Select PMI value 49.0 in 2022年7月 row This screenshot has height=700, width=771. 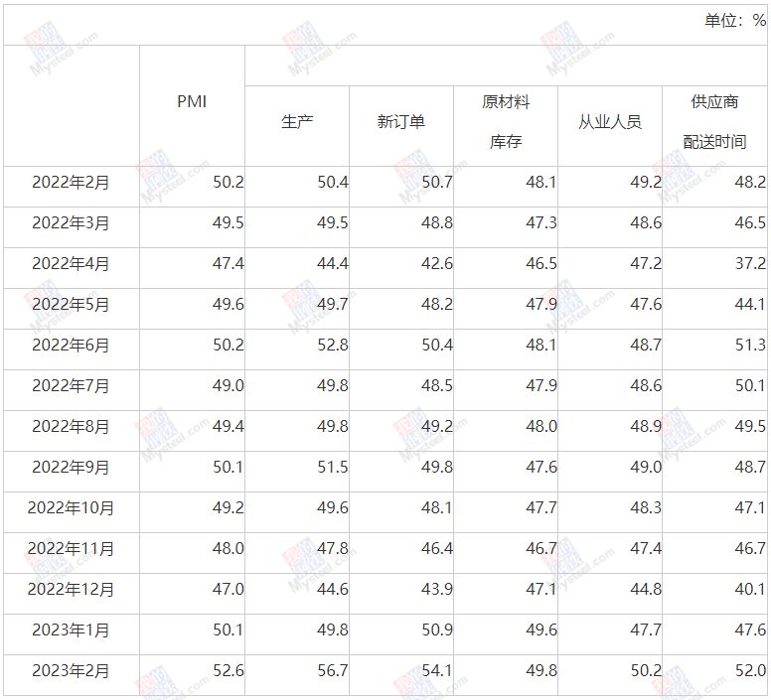[229, 385]
